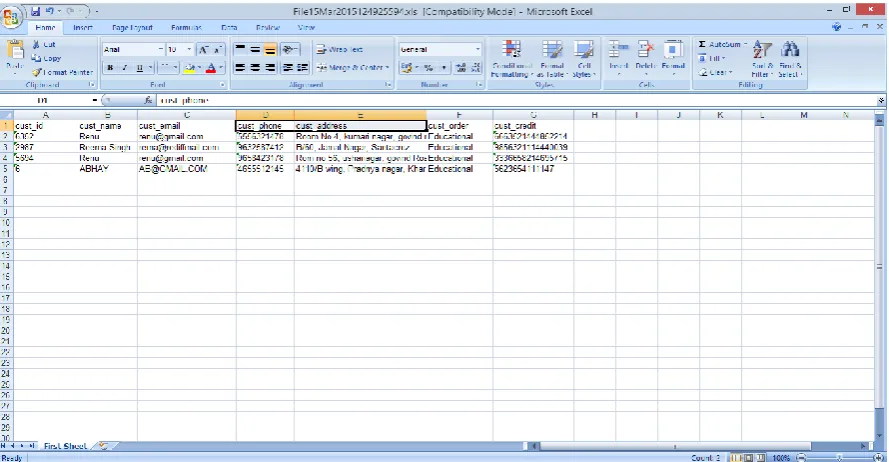
Task: Insert cells using the Insert button
Action: pos(619,59)
